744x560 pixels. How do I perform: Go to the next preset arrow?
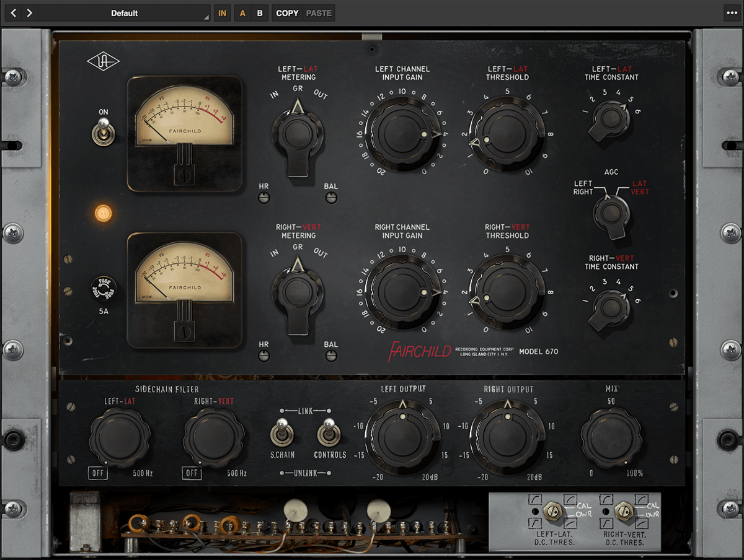29,13
